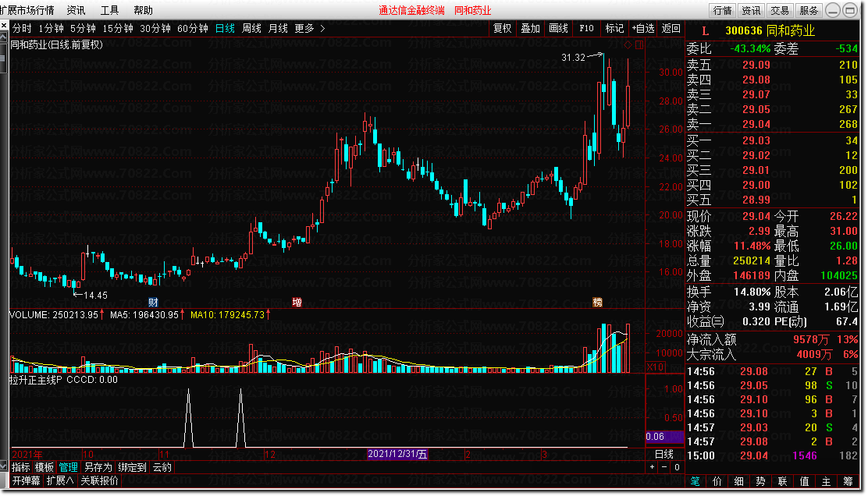Add stock via +自选 button
The image size is (868, 496).
pos(643,28)
